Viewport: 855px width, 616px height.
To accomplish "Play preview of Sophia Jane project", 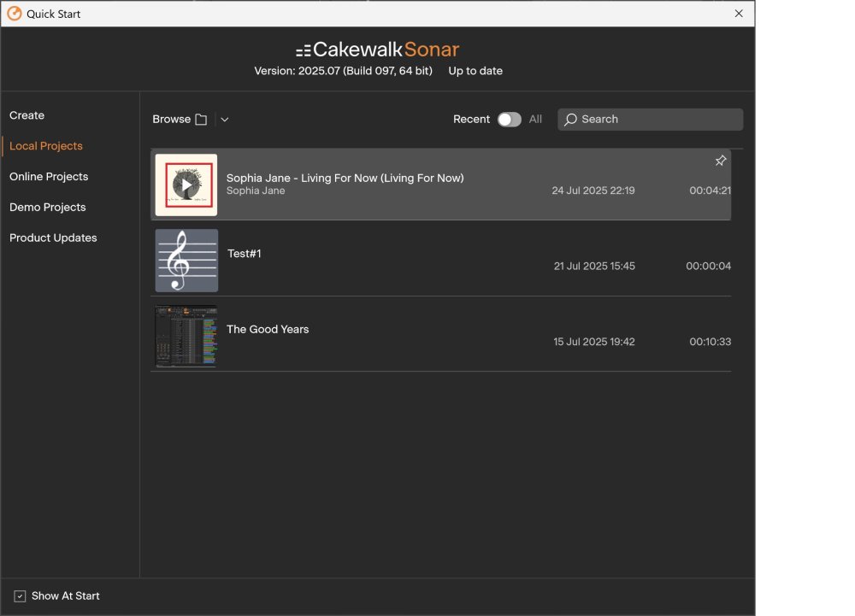I will click(186, 185).
